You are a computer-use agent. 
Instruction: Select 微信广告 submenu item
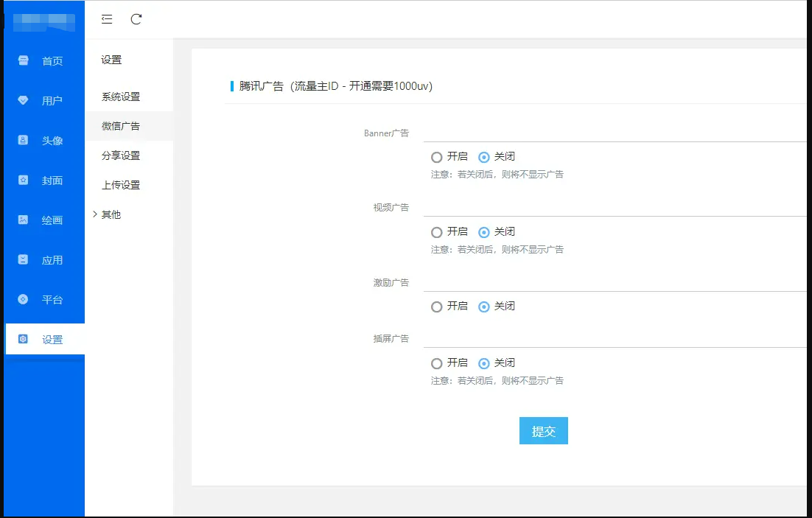(121, 126)
